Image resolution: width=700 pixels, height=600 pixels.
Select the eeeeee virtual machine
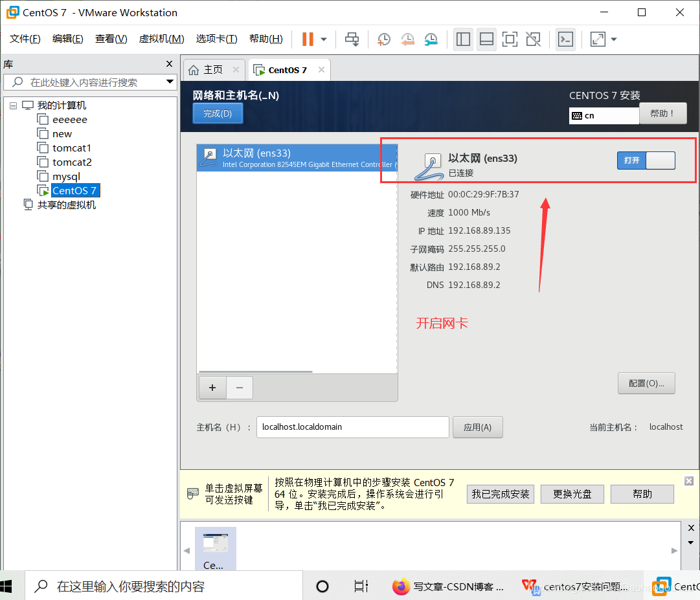coord(70,120)
